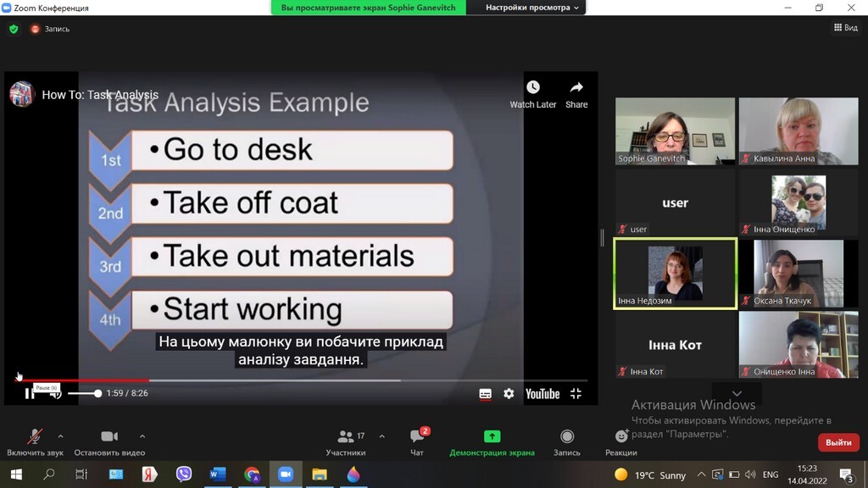Open Настройки просмотра view settings dropdown
Image resolution: width=868 pixels, height=488 pixels.
[x=531, y=7]
